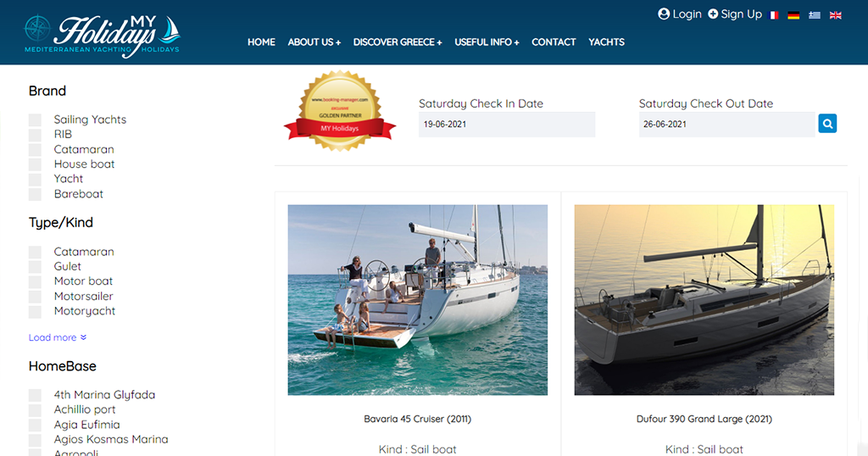Expand the Discover Greece menu
868x456 pixels.
click(x=398, y=42)
